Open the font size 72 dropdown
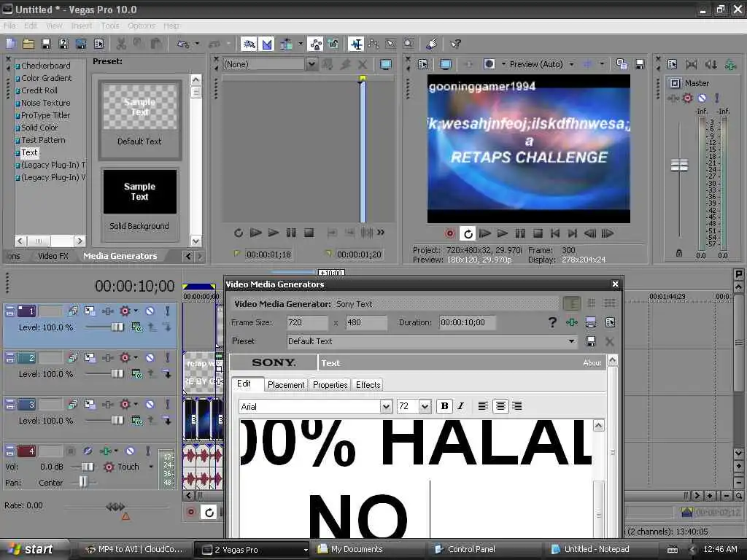This screenshot has height=560, width=747. pos(425,406)
